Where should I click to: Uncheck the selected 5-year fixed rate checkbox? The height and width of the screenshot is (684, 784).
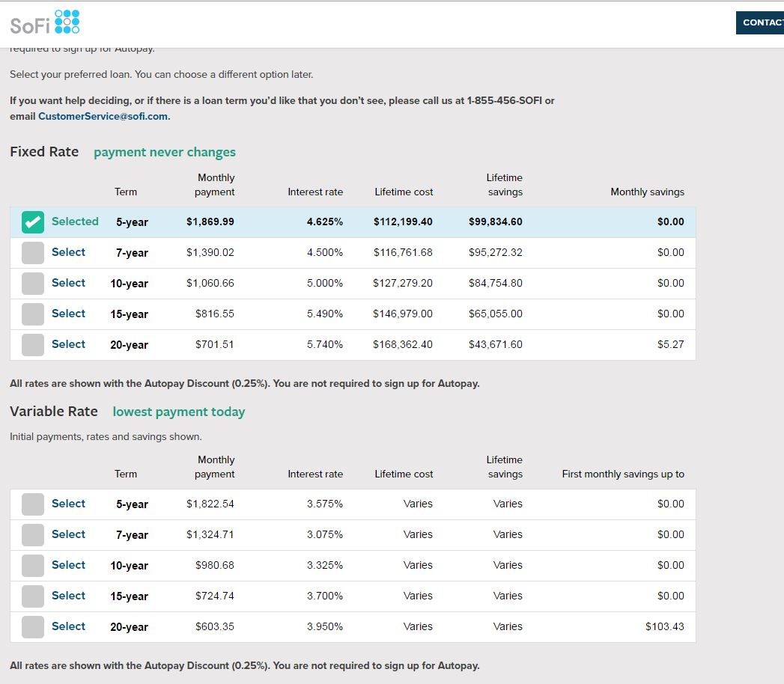(33, 222)
